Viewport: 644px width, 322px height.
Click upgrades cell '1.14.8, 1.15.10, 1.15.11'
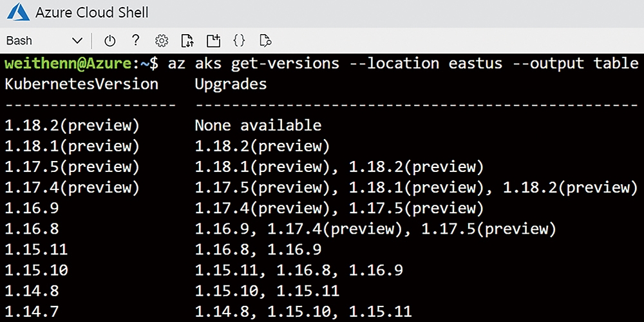pyautogui.click(x=303, y=311)
